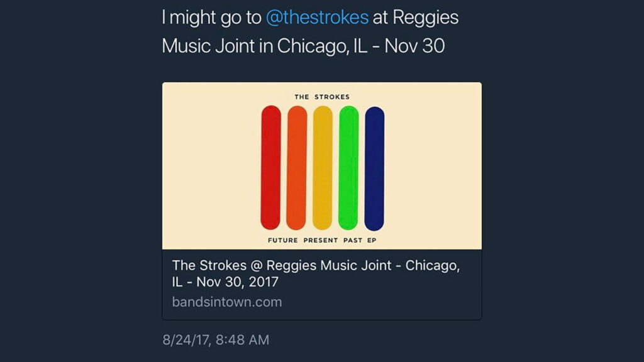Click the tweet's opening words "I might go to"
The image size is (644, 362).
coord(211,17)
